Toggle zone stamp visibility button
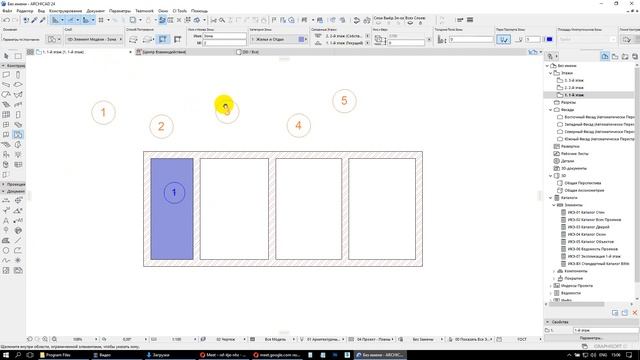Viewport: 640px width, 360px height. (503, 40)
